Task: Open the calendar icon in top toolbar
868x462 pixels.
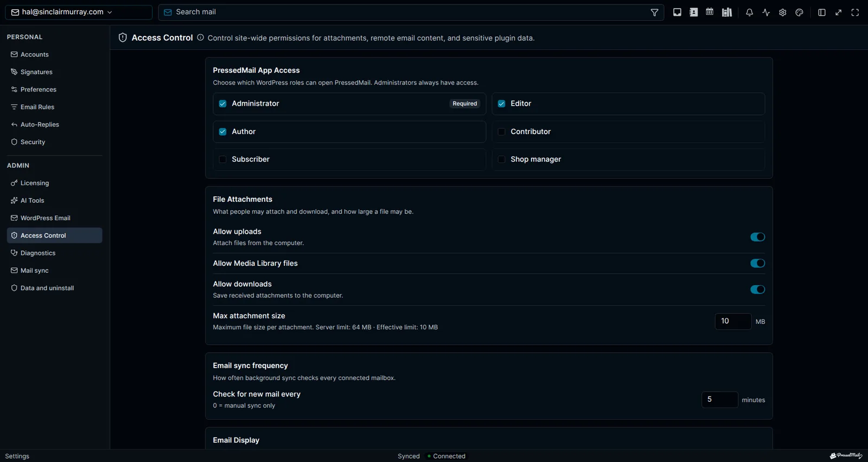Action: pos(710,12)
